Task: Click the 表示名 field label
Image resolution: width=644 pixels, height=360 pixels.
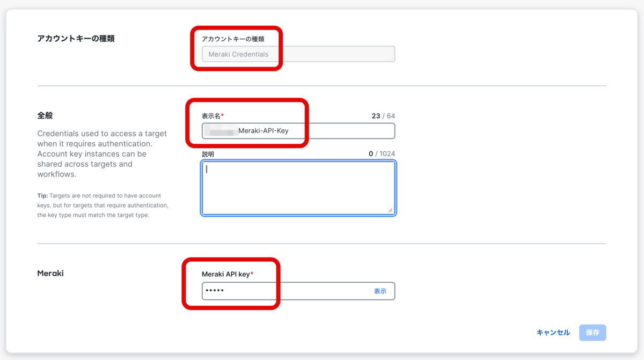Action: coord(213,116)
